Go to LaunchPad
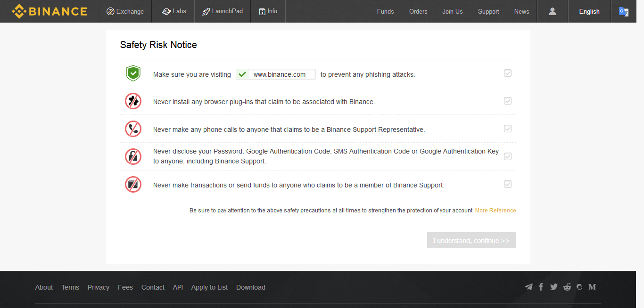644x308 pixels. click(x=223, y=11)
